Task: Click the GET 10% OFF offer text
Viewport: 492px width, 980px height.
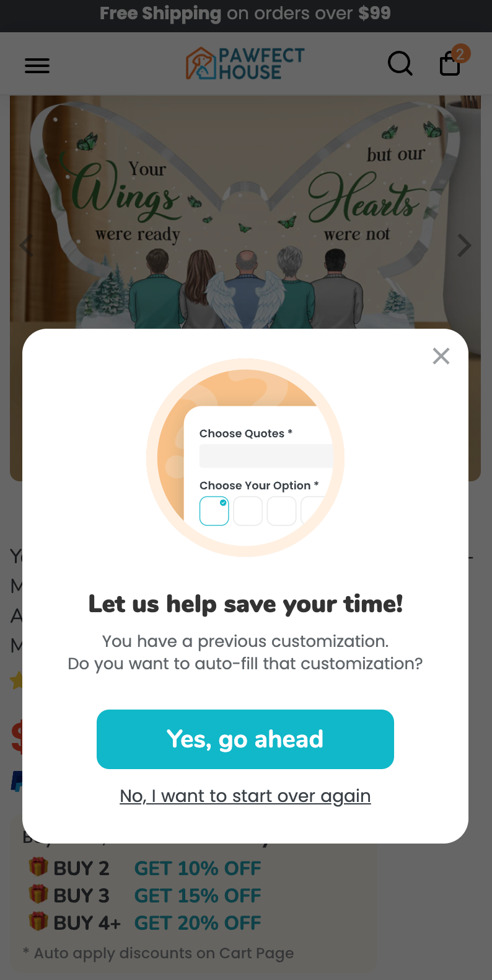Action: click(x=198, y=868)
